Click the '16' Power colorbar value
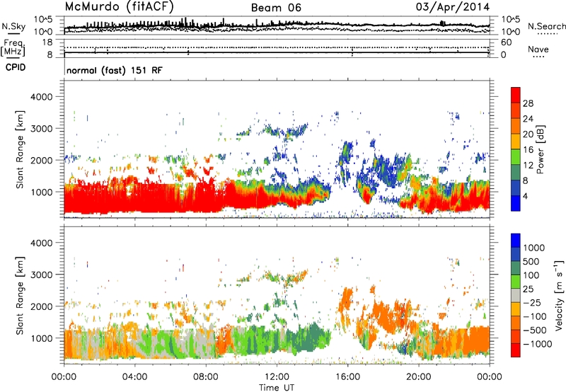566x392 pixels. pos(528,150)
